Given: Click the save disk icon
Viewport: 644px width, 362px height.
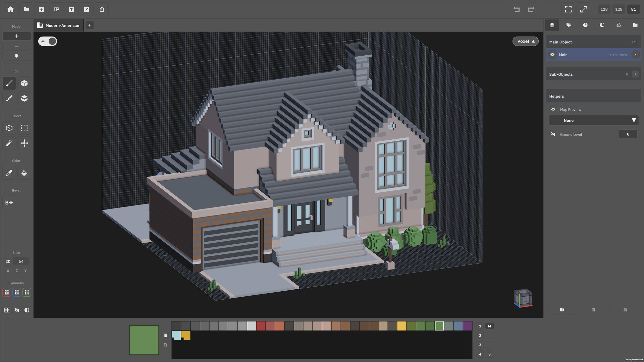Looking at the screenshot, I should [x=71, y=9].
